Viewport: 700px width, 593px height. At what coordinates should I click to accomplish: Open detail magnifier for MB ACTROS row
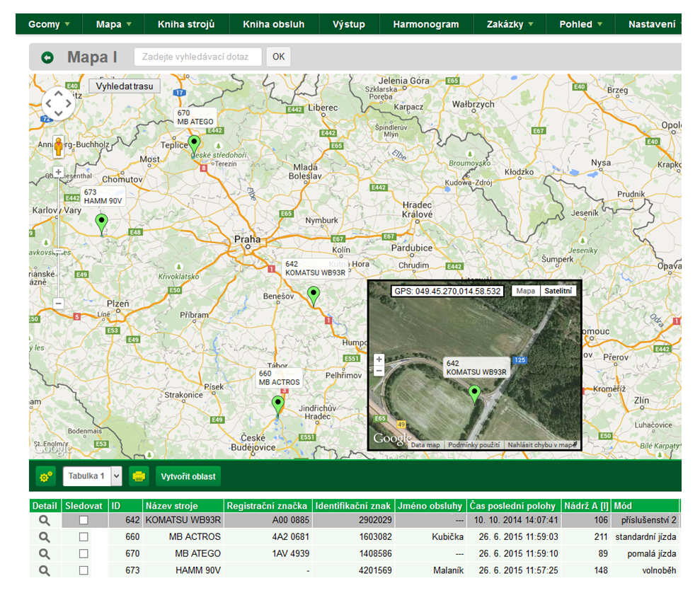(x=44, y=537)
